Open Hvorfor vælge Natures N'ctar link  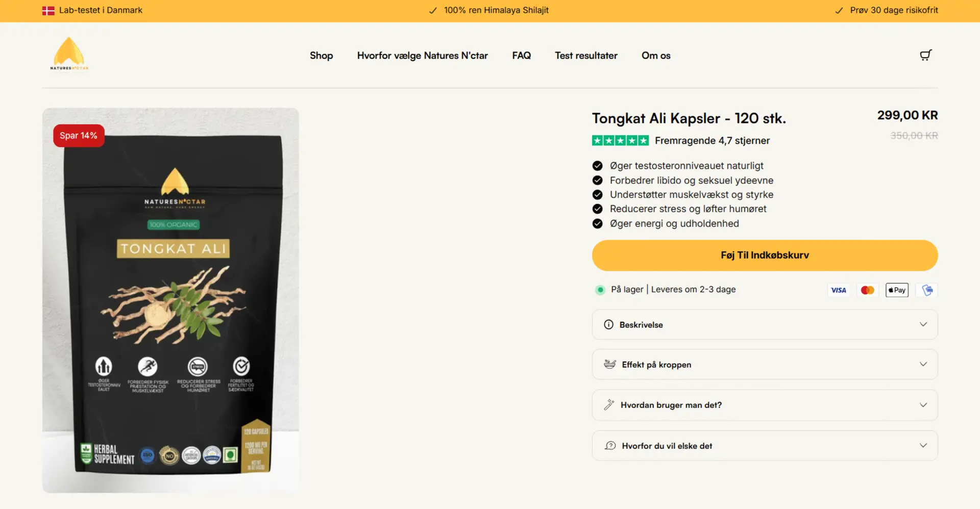pyautogui.click(x=422, y=56)
